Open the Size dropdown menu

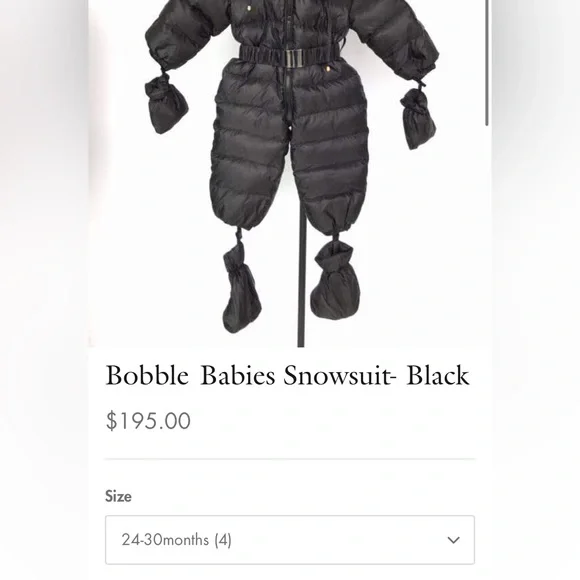[290, 540]
